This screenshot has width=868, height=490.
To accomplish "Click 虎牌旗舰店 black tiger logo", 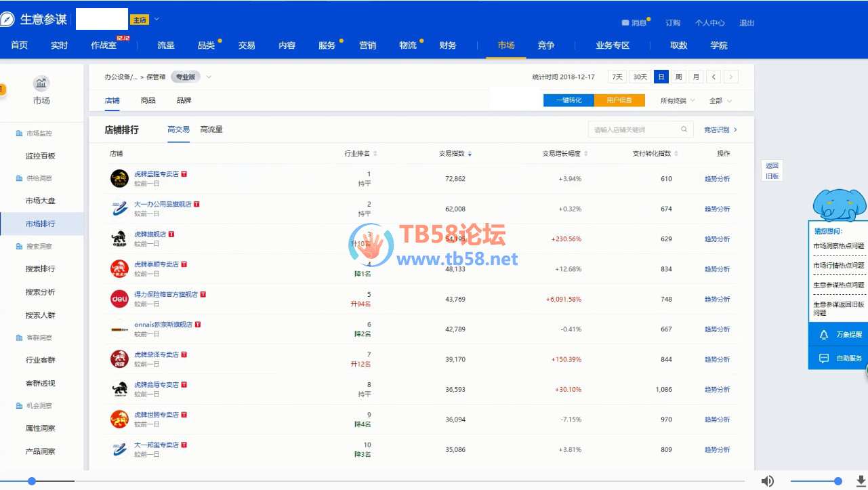I will click(119, 239).
